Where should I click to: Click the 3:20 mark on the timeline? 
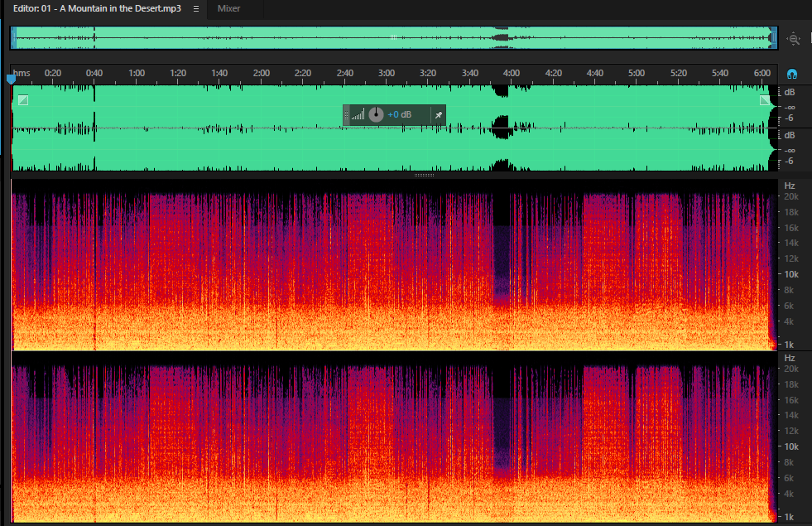[428, 73]
